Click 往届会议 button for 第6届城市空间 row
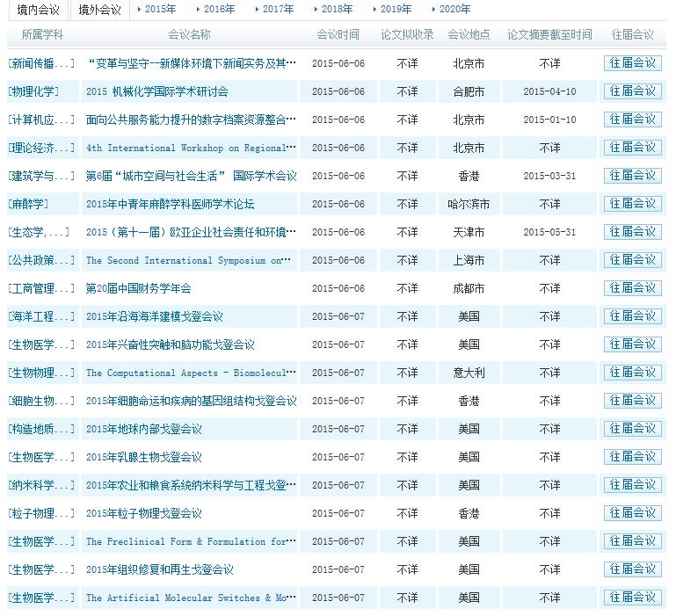 coord(632,176)
